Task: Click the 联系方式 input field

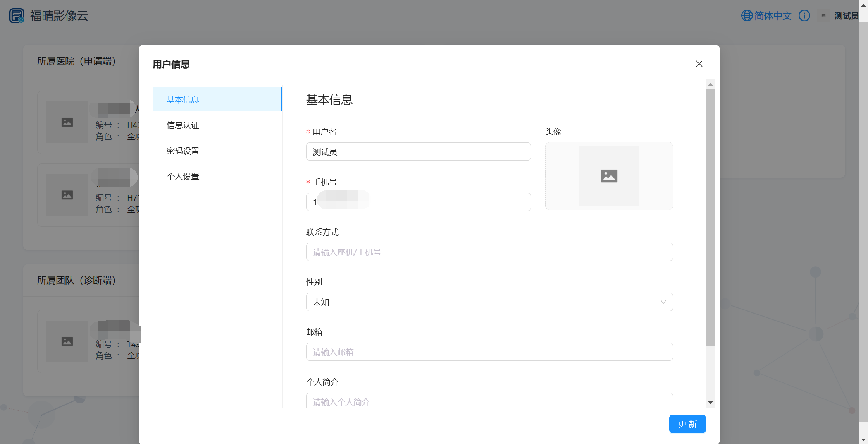Action: point(489,252)
